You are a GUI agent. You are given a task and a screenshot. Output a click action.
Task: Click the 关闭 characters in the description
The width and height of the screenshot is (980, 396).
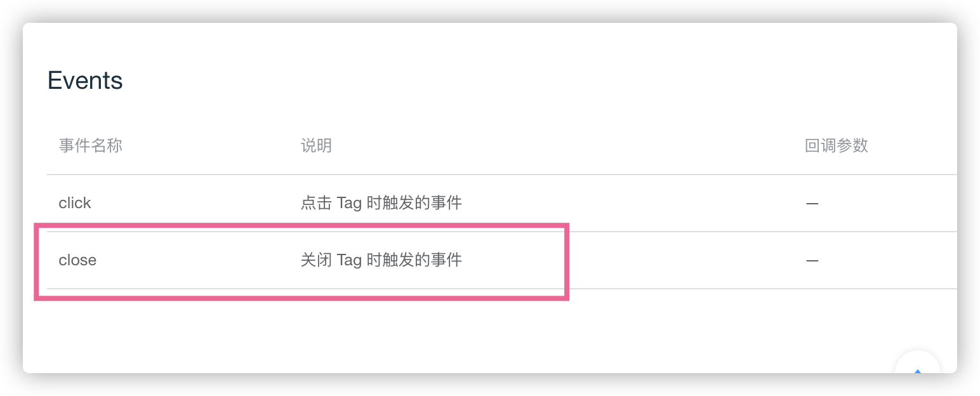tap(316, 260)
